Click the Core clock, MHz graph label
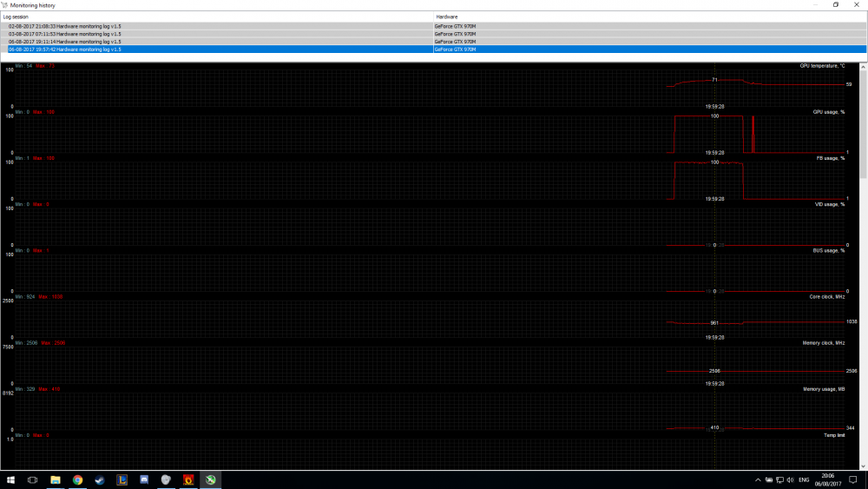Image resolution: width=868 pixels, height=489 pixels. 827,297
